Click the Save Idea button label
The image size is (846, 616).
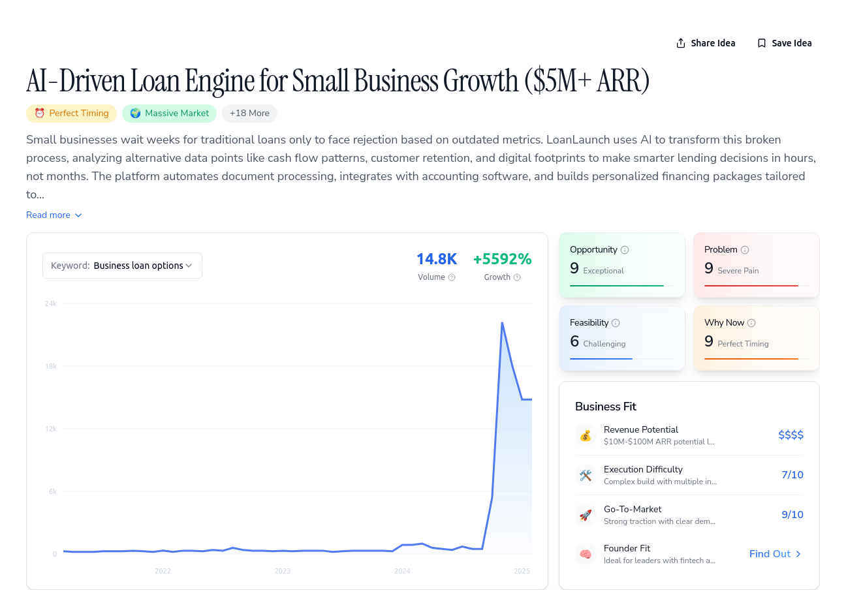[792, 43]
